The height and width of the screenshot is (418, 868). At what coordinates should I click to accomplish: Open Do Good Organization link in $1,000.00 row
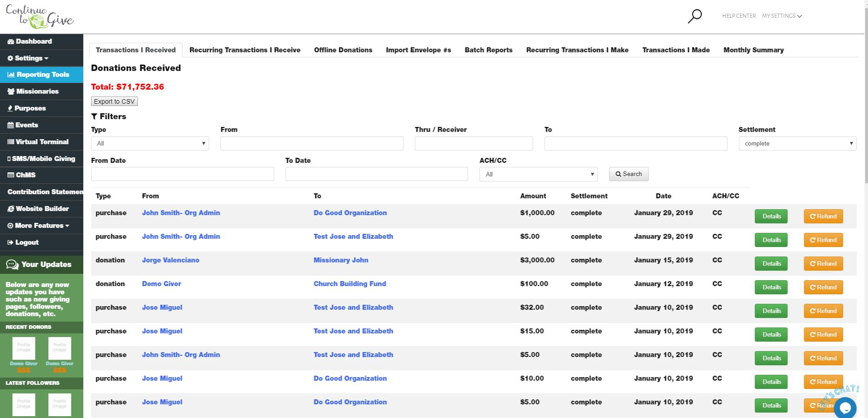pos(350,213)
